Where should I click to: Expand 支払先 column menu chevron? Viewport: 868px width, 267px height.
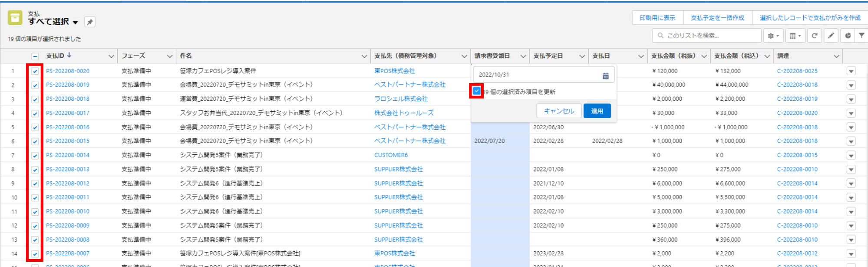464,56
